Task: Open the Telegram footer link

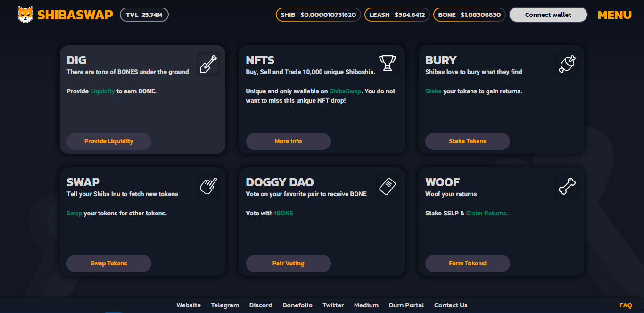Action: tap(225, 305)
